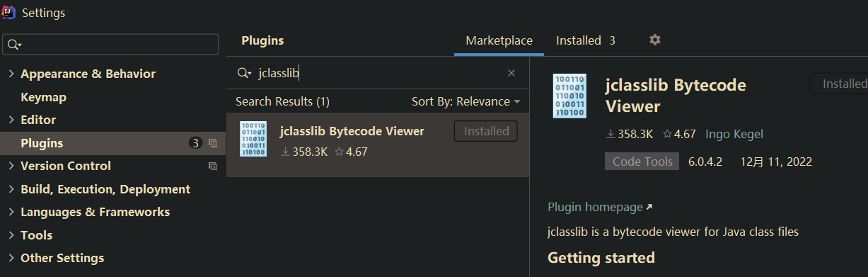
Task: Open Sort By: Relevance dropdown
Action: 465,101
